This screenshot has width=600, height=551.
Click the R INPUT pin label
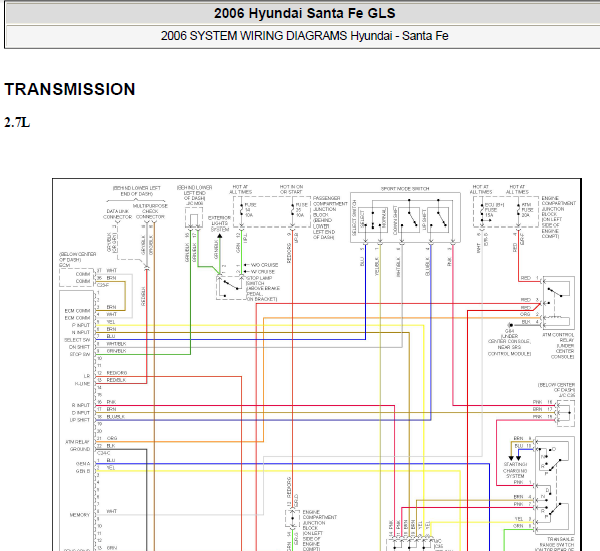tap(81, 405)
